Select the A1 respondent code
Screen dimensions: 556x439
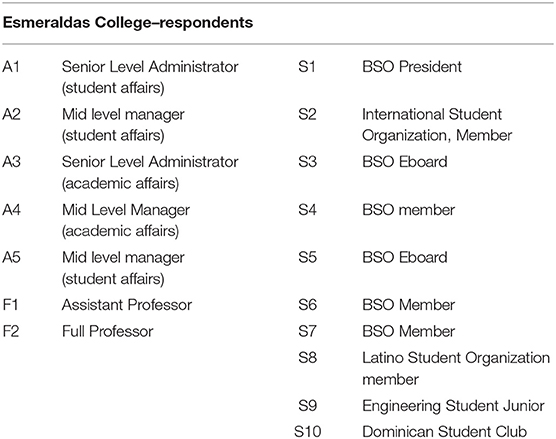11,67
